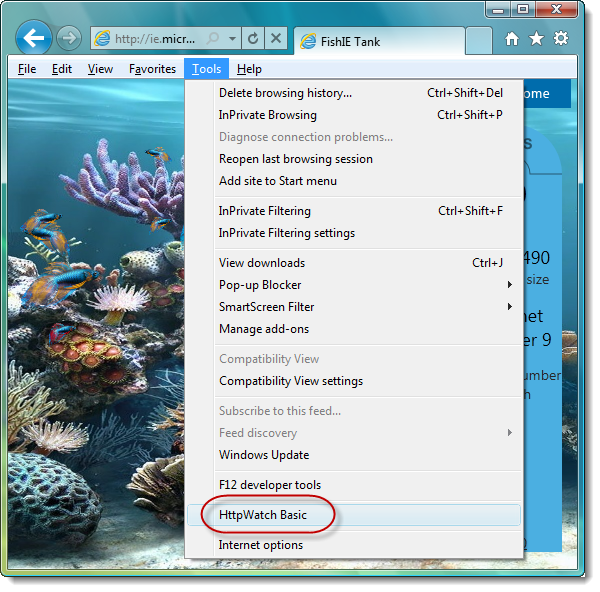Open the Favorites menu

coord(152,69)
